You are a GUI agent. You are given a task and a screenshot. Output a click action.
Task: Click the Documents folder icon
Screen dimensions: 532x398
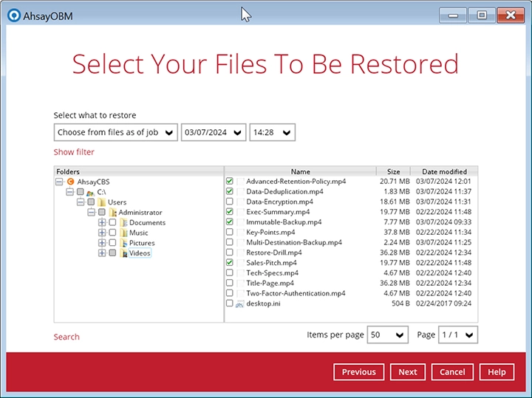[123, 223]
